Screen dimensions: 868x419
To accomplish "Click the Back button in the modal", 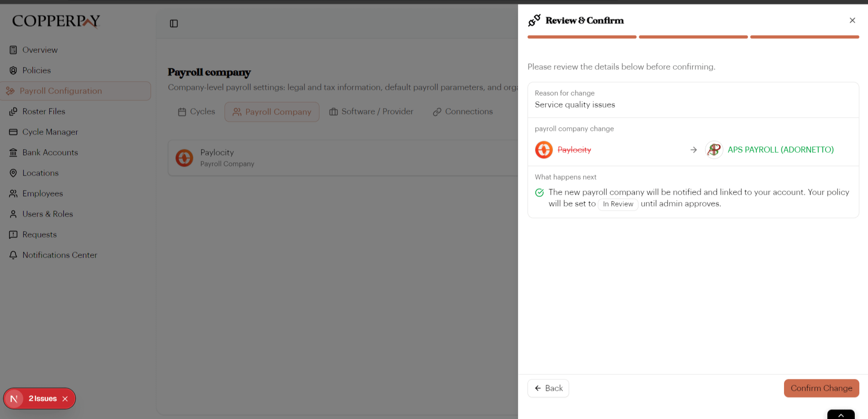I will point(548,388).
